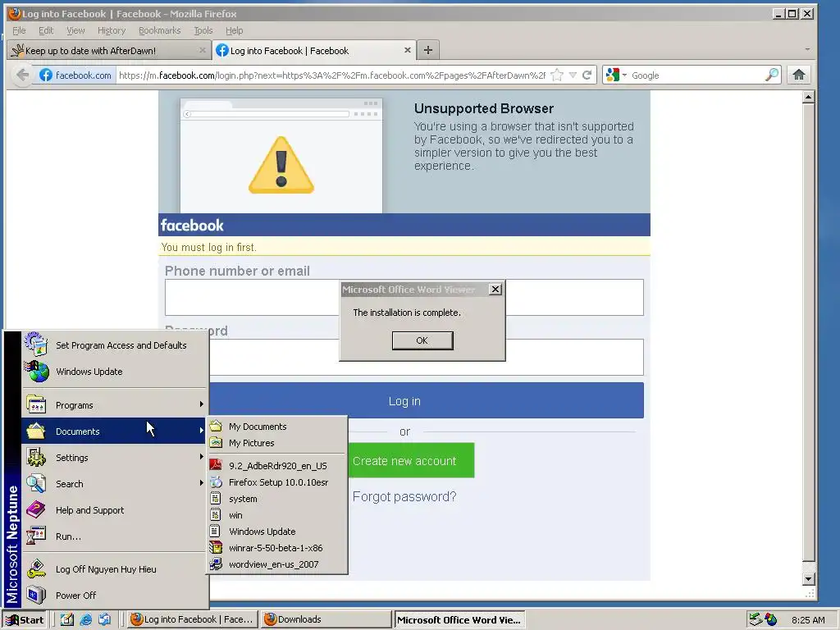The height and width of the screenshot is (630, 840).
Task: Click the 8:25 AM clock in the tray
Action: coord(808,620)
